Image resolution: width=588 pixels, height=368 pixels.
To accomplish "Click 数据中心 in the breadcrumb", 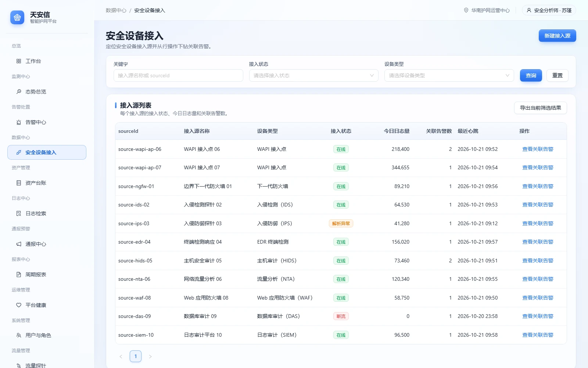I will 116,10.
